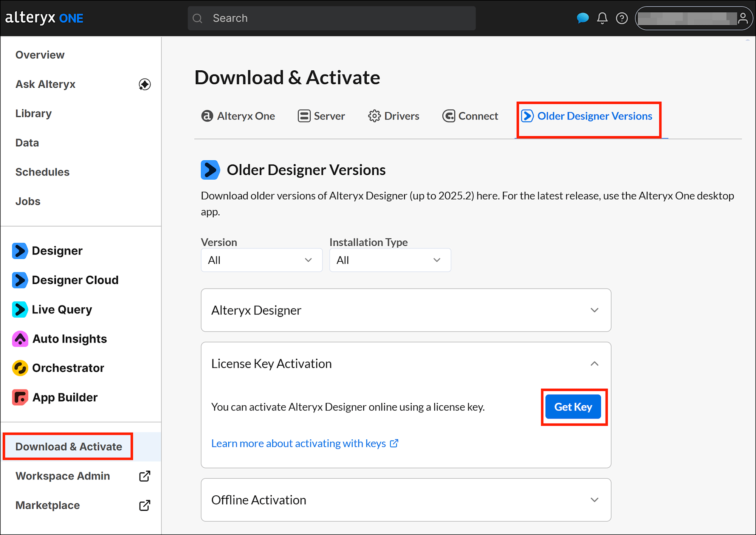Open the user profile avatar icon
The width and height of the screenshot is (756, 535).
point(743,18)
